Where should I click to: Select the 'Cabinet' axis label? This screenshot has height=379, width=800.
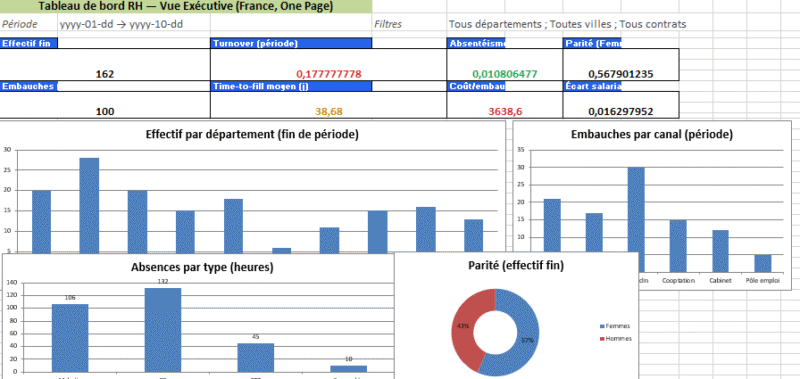click(720, 281)
